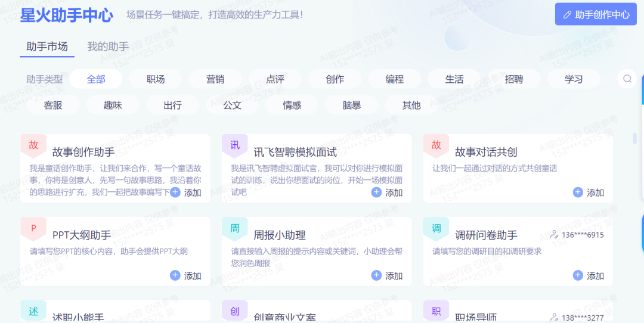
Task: Add the 故事创作助手 assistant via plus icon
Action: (x=175, y=192)
